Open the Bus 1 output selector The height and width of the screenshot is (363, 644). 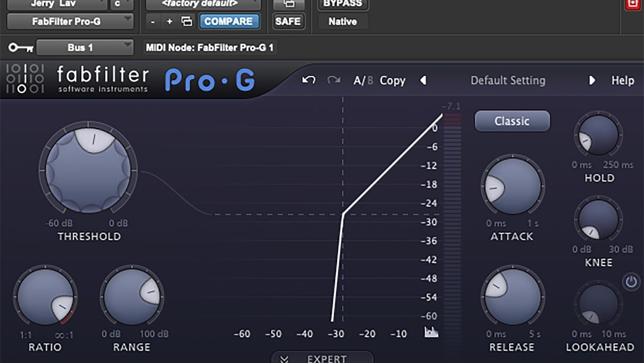(85, 47)
